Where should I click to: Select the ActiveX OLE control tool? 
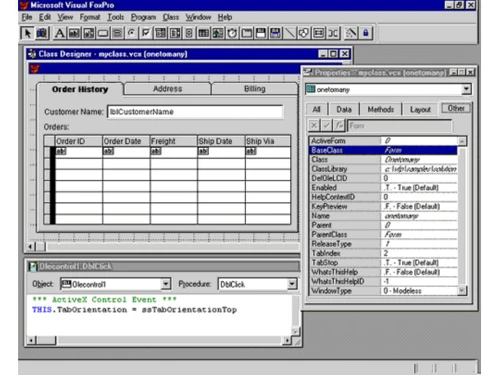click(261, 33)
